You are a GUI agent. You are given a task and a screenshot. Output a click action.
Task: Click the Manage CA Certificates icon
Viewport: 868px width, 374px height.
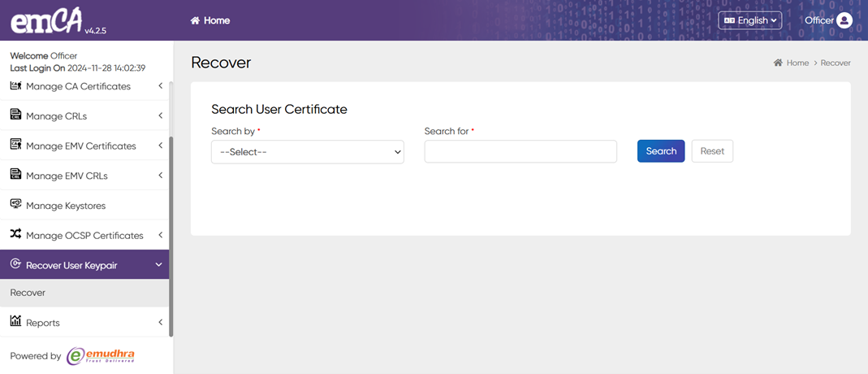pyautogui.click(x=15, y=85)
